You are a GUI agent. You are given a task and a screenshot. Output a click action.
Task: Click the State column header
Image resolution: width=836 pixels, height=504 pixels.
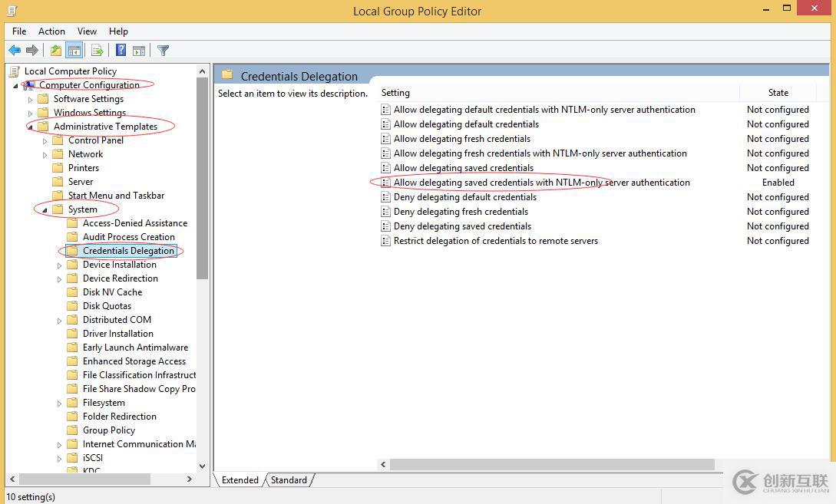[x=778, y=93]
